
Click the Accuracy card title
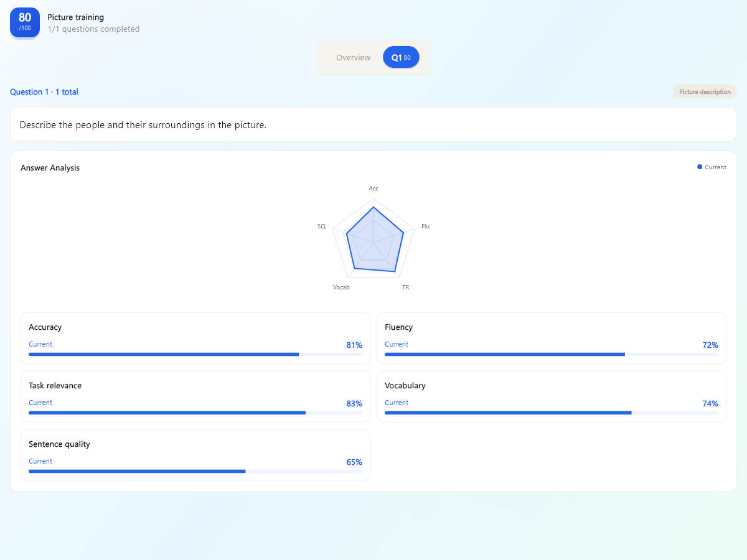coord(45,327)
